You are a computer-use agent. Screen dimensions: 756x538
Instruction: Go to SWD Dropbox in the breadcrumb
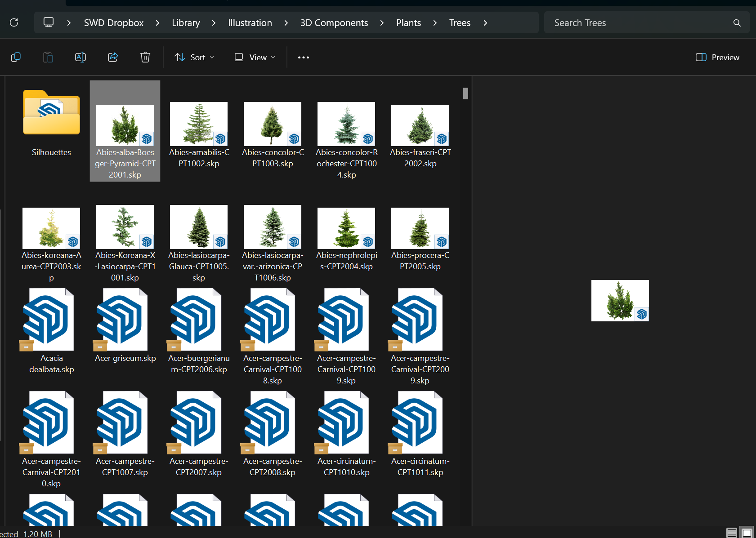click(x=114, y=22)
